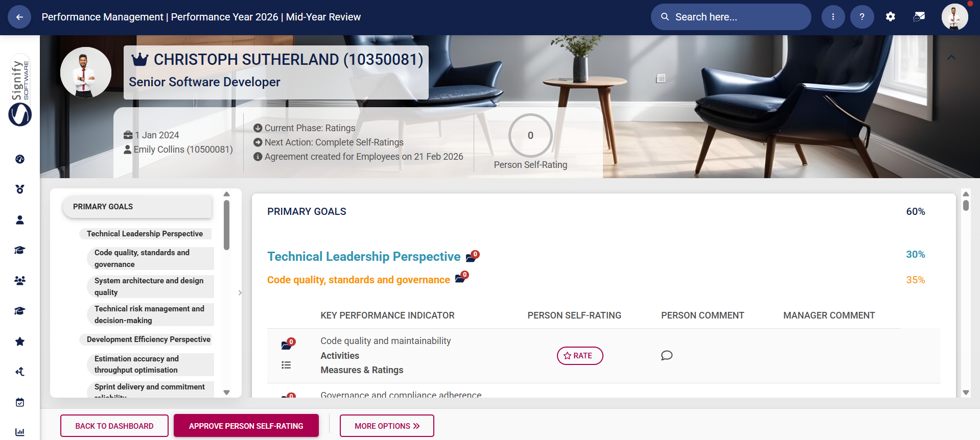Collapse the header banner with chevron
This screenshot has height=440, width=980.
point(951,58)
